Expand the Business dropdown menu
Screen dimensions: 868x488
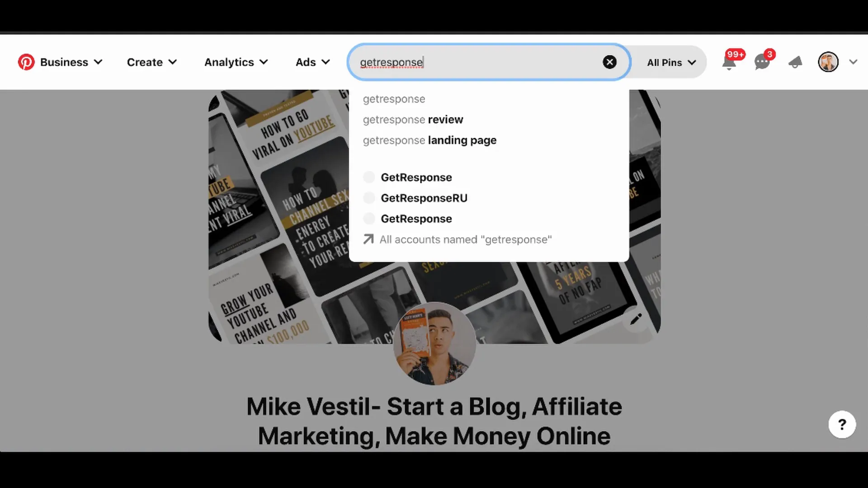tap(71, 62)
